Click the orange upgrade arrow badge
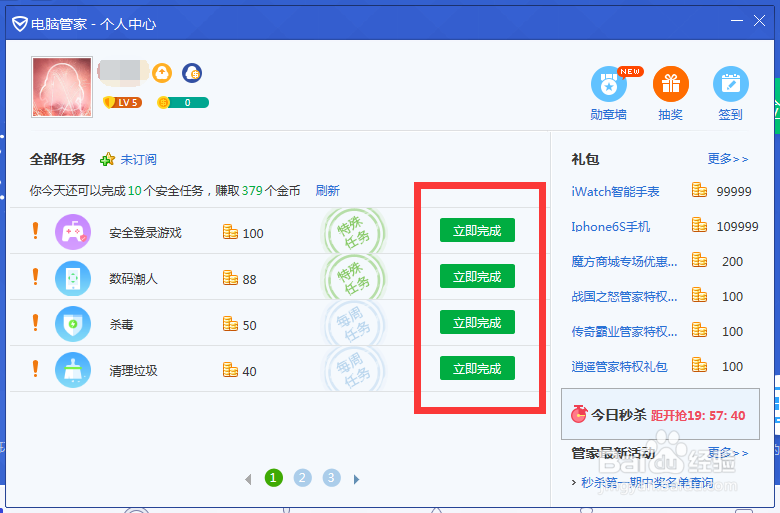 coord(162,73)
